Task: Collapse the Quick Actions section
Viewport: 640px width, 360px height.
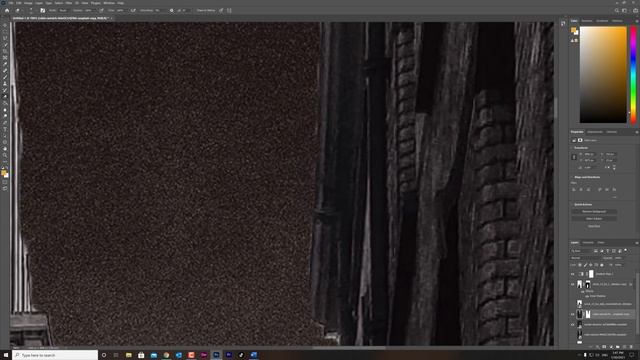Action: click(x=572, y=204)
